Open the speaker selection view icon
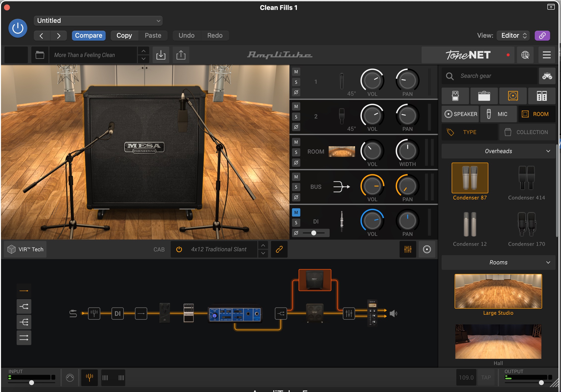561x392 pixels. tap(427, 249)
